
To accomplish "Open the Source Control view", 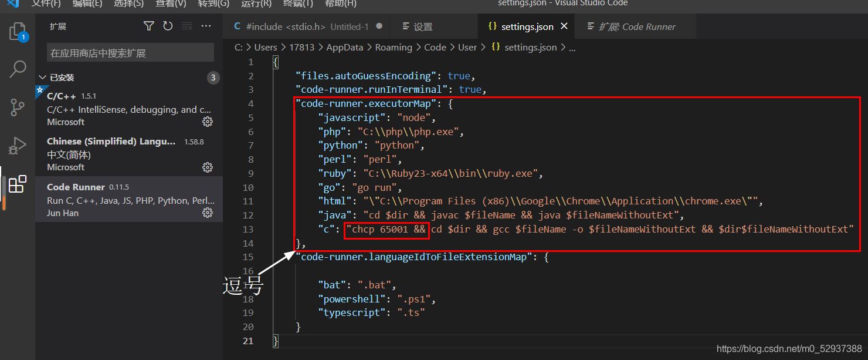I will pyautogui.click(x=18, y=107).
